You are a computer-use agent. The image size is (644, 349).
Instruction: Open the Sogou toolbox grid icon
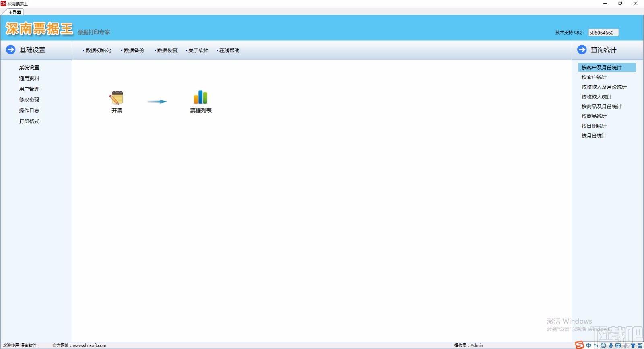pos(640,345)
